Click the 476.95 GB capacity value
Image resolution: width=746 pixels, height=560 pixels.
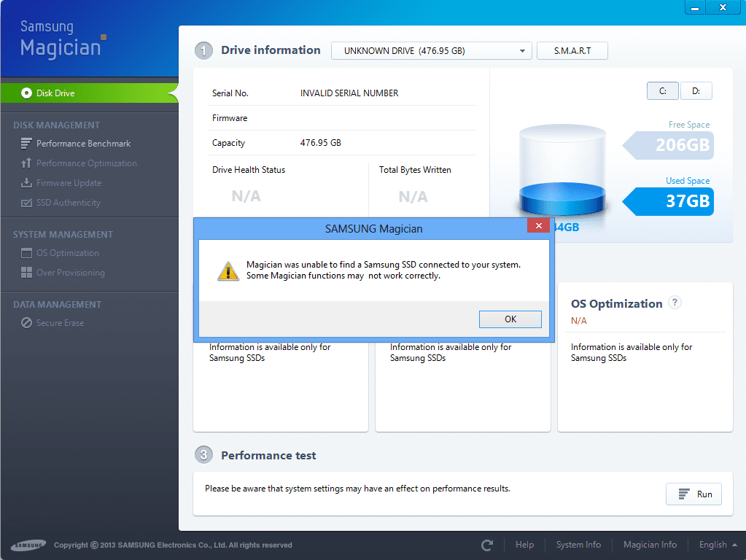(321, 143)
